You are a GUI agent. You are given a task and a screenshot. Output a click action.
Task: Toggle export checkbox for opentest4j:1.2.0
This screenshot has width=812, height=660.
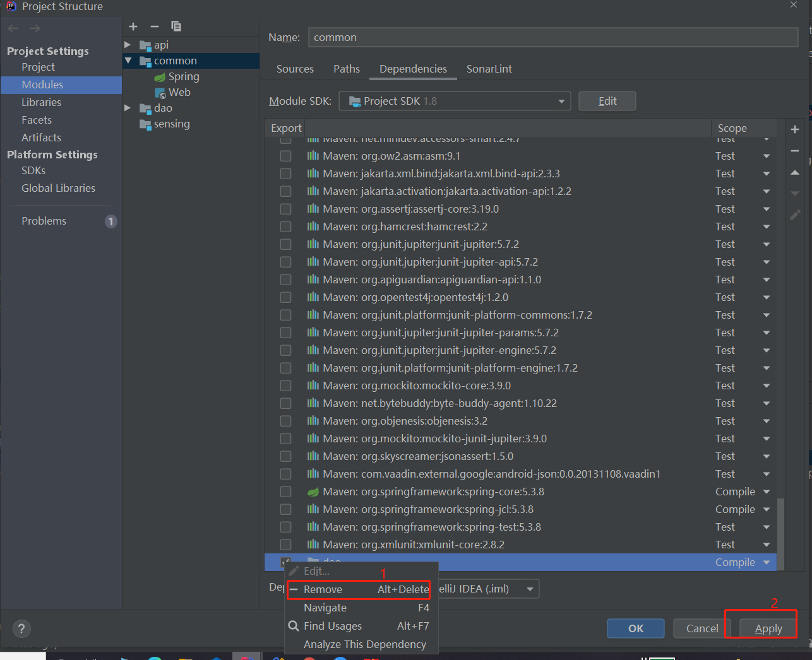click(x=286, y=297)
